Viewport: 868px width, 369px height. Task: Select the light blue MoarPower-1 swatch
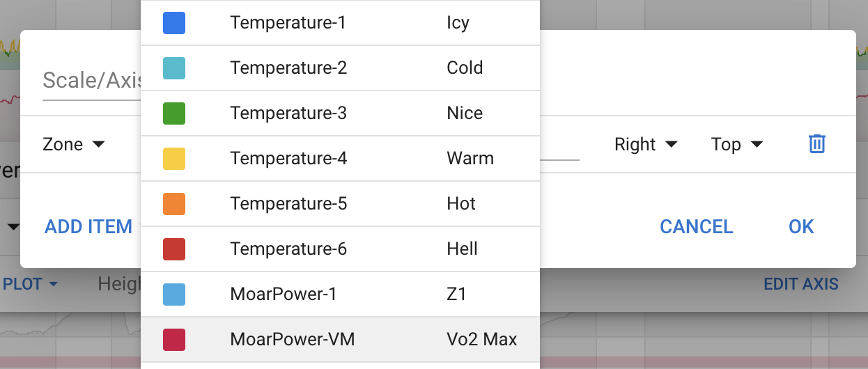(173, 295)
